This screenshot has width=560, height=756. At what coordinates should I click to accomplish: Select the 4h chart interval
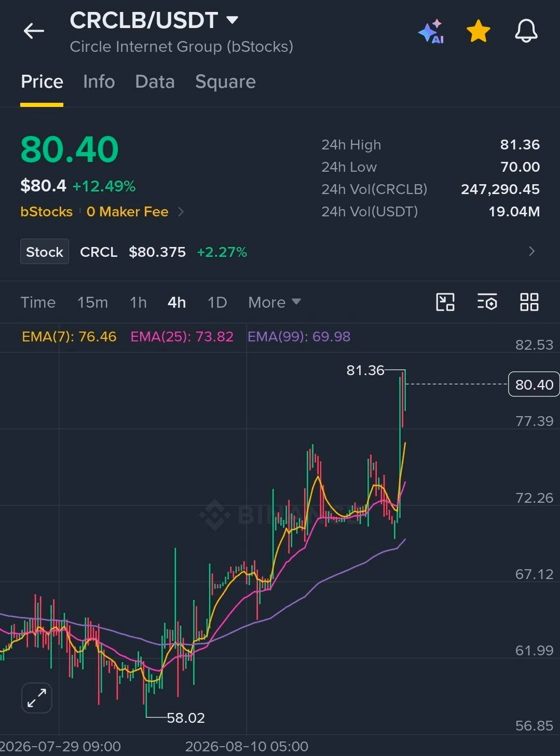176,303
